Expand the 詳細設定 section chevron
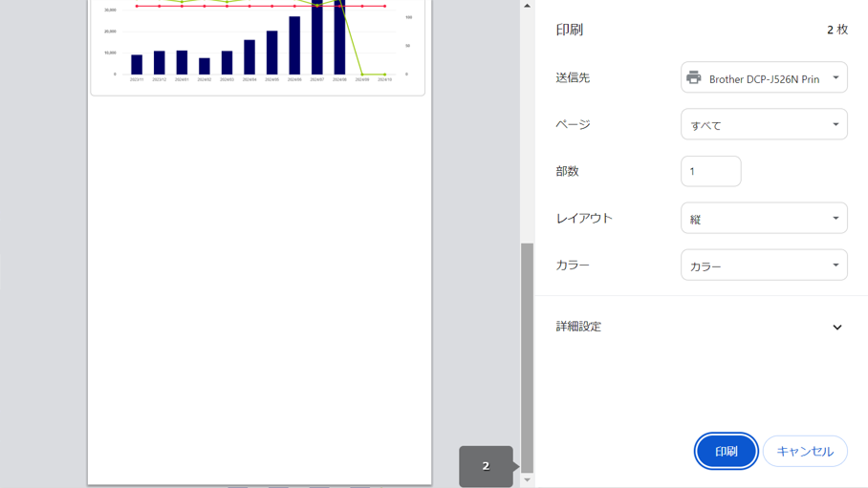 point(837,327)
